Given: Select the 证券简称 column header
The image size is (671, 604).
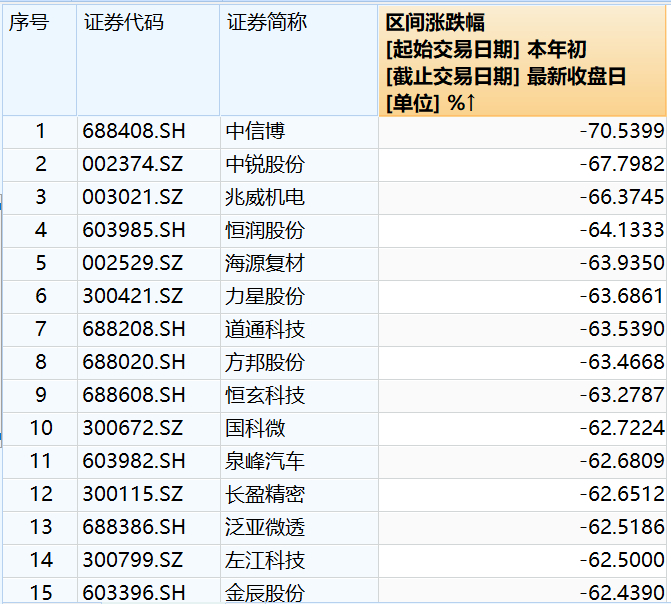Looking at the screenshot, I should tap(299, 60).
